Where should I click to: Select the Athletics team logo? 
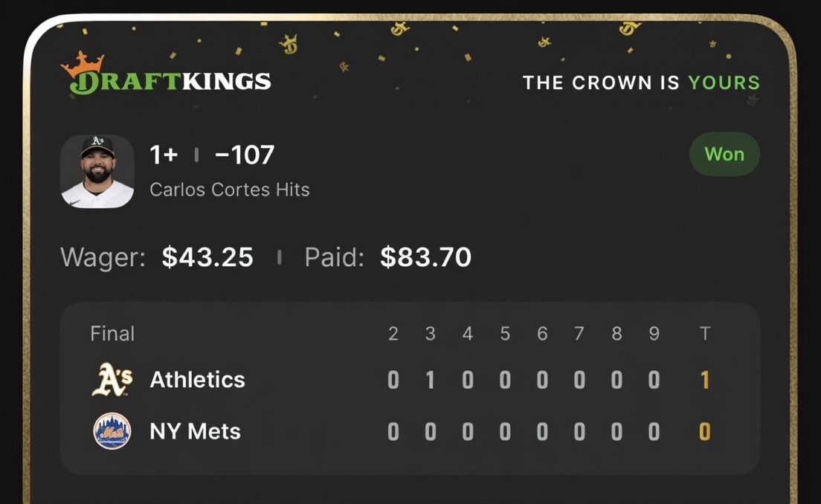point(113,379)
